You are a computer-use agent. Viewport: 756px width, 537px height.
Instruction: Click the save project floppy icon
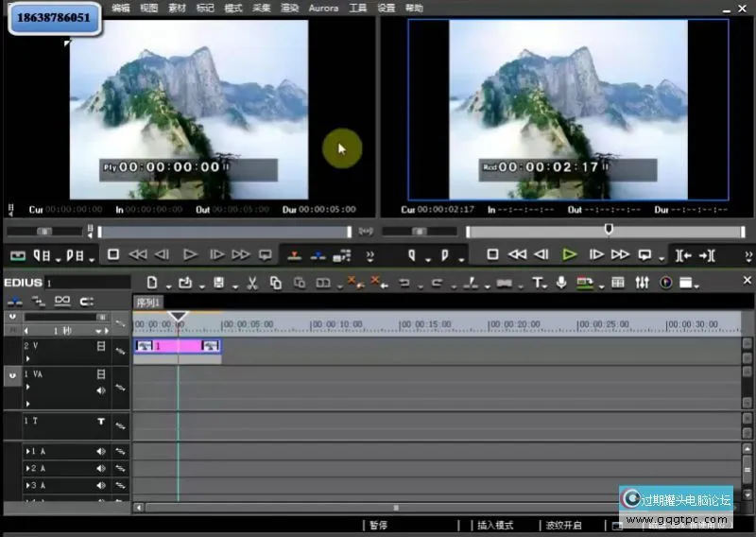coord(218,283)
